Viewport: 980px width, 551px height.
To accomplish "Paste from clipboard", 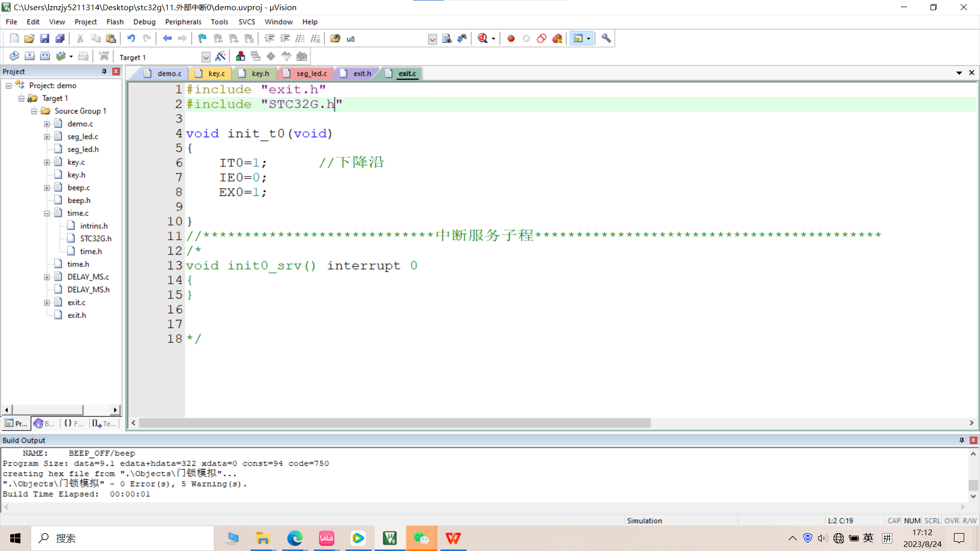I will 111,38.
